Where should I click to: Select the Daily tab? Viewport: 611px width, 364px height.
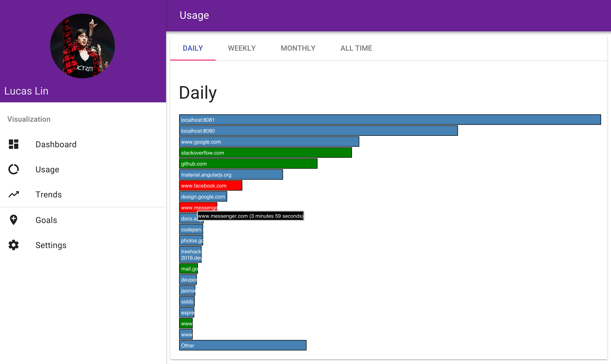pos(193,48)
